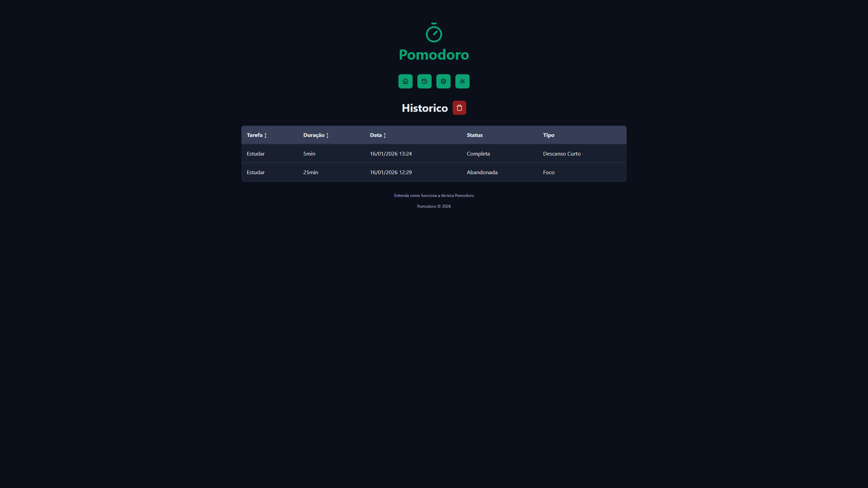
Task: Click the sort arrow next to Data
Action: click(x=385, y=135)
